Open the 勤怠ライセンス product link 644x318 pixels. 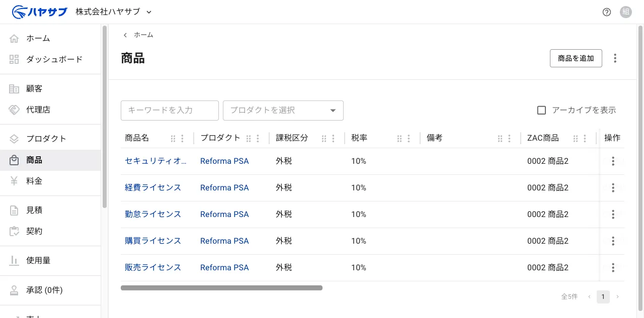click(x=153, y=214)
